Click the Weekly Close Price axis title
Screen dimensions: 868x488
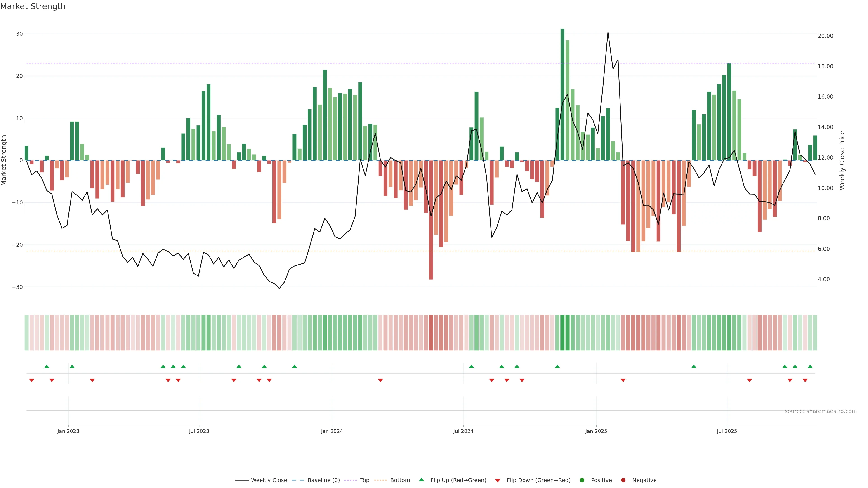[842, 160]
